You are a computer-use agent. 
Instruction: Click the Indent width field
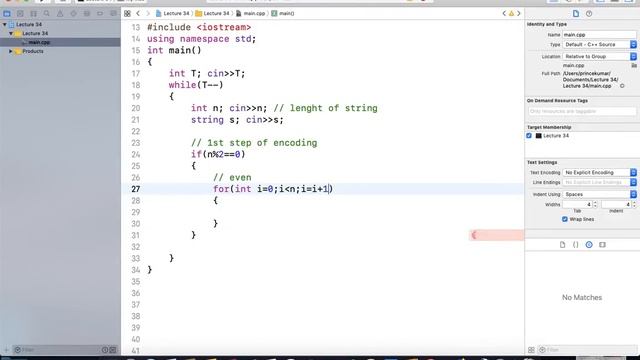click(x=616, y=204)
